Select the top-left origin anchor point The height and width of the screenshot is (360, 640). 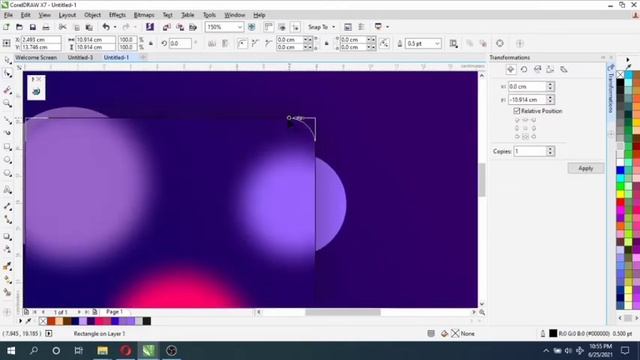(517, 120)
